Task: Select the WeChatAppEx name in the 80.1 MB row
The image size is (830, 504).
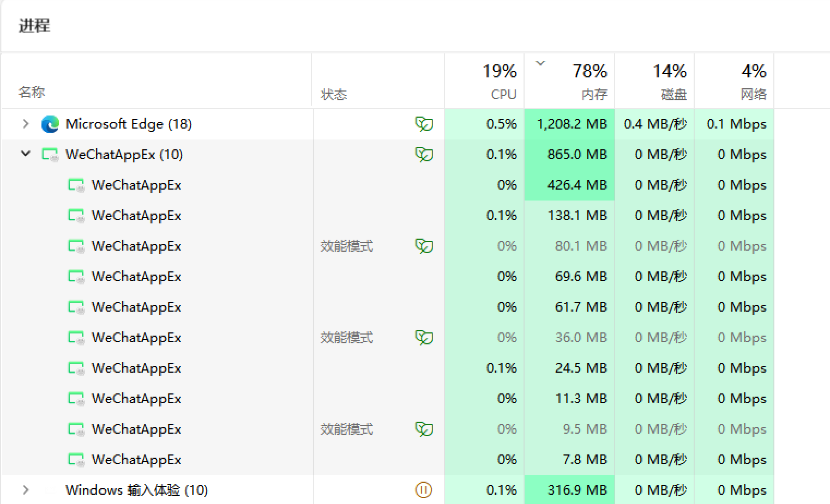Action: click(x=136, y=246)
